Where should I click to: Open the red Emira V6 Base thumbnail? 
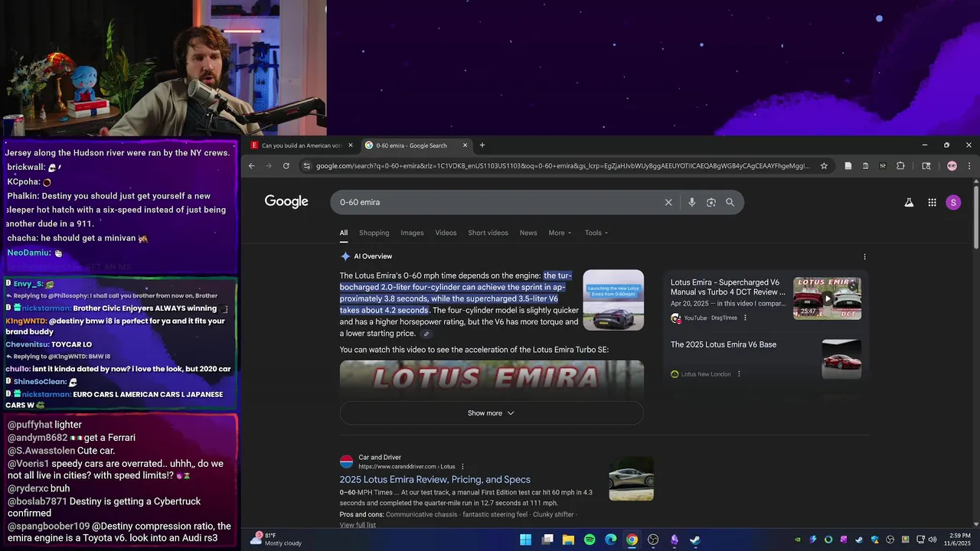coord(841,359)
